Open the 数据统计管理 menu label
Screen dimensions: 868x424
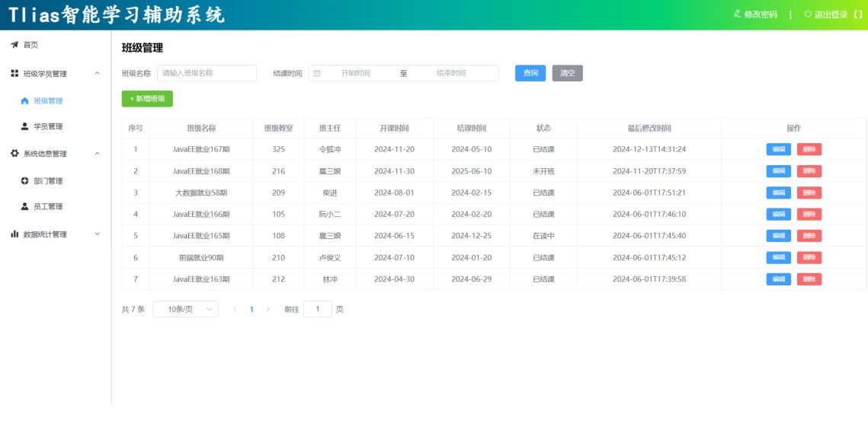[45, 234]
